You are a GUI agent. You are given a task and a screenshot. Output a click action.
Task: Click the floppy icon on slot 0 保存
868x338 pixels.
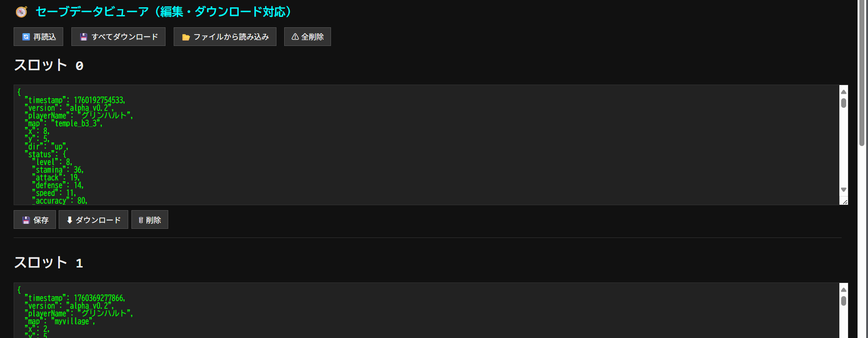pyautogui.click(x=26, y=220)
